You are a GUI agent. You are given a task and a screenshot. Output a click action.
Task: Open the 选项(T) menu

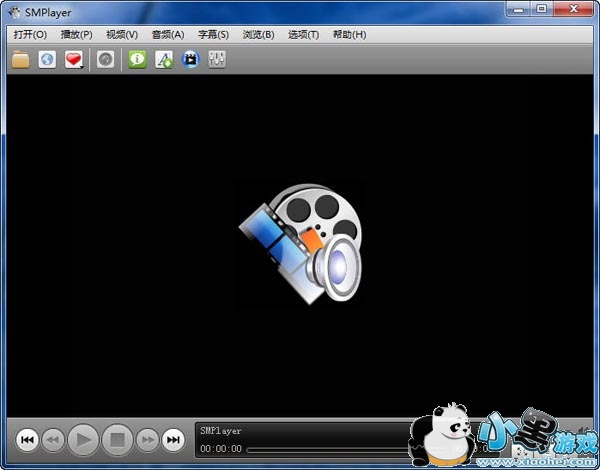coord(303,35)
